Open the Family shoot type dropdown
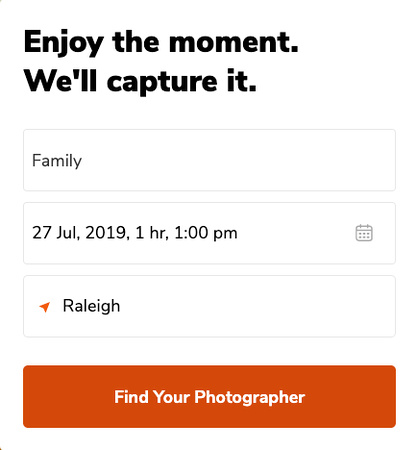Screen dimensions: 417x450 click(x=209, y=160)
